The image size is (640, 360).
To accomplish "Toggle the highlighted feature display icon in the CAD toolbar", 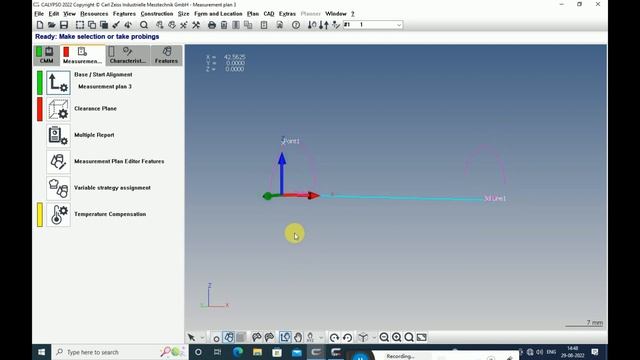I will tap(229, 337).
